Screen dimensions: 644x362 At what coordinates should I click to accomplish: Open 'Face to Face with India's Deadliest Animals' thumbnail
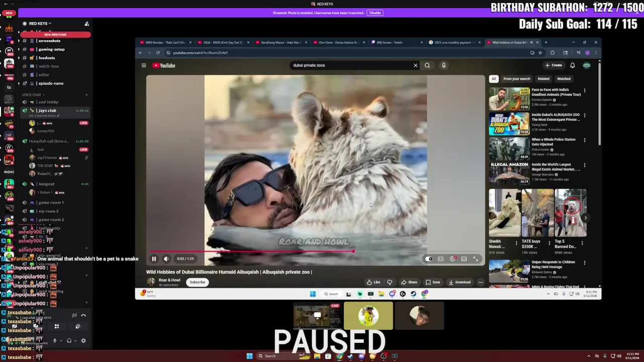pos(509,99)
